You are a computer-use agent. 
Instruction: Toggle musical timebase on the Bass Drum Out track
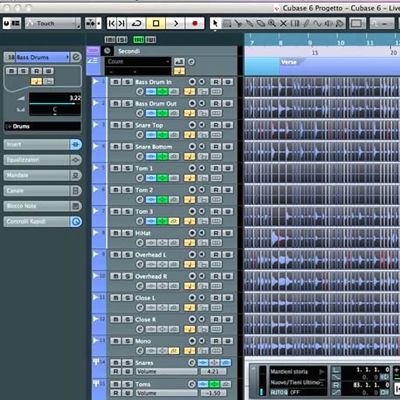click(x=190, y=113)
